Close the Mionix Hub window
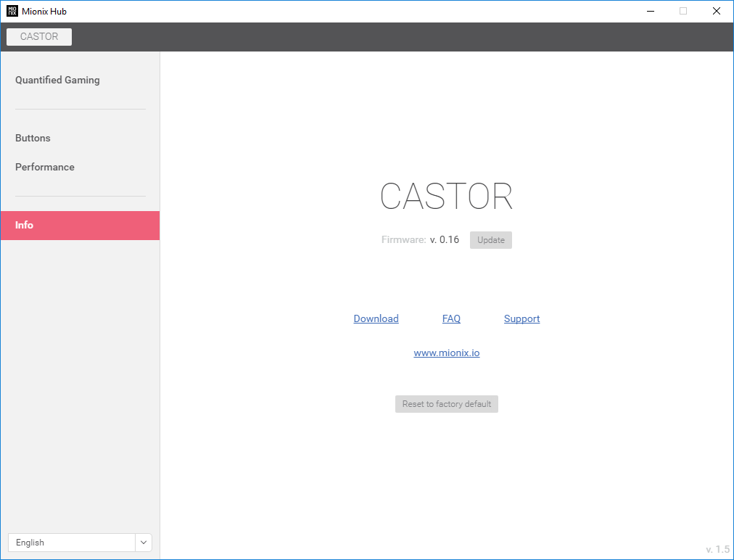 tap(716, 11)
